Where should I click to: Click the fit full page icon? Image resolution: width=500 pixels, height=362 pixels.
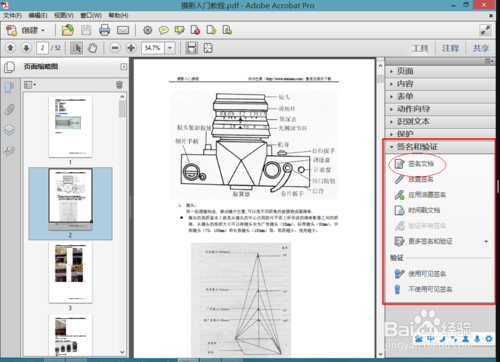point(208,48)
